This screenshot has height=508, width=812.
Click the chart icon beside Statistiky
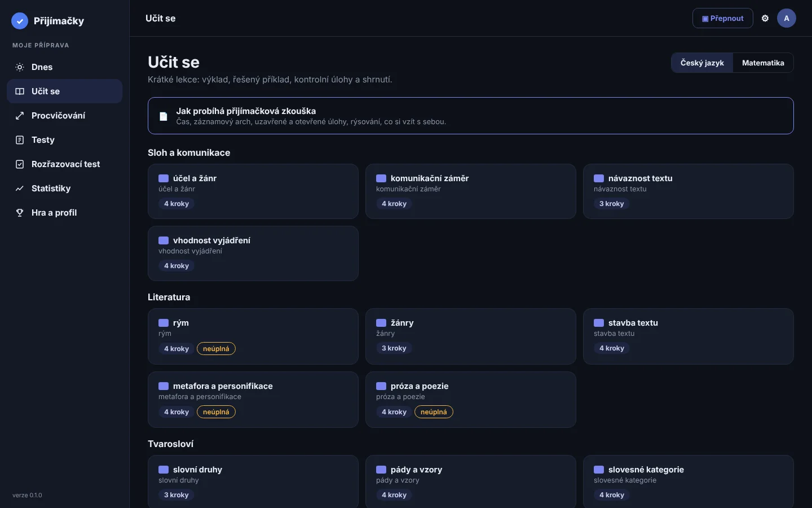point(20,189)
